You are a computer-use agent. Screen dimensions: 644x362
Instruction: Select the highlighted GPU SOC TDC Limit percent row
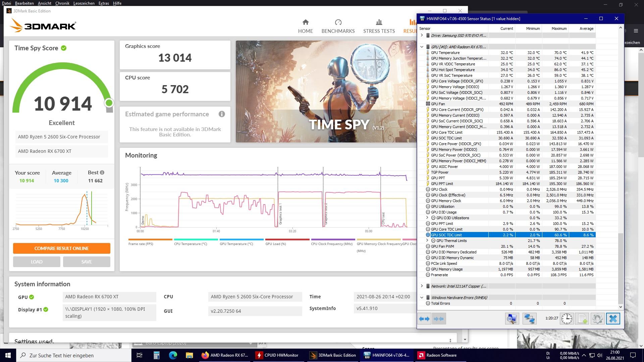507,235
